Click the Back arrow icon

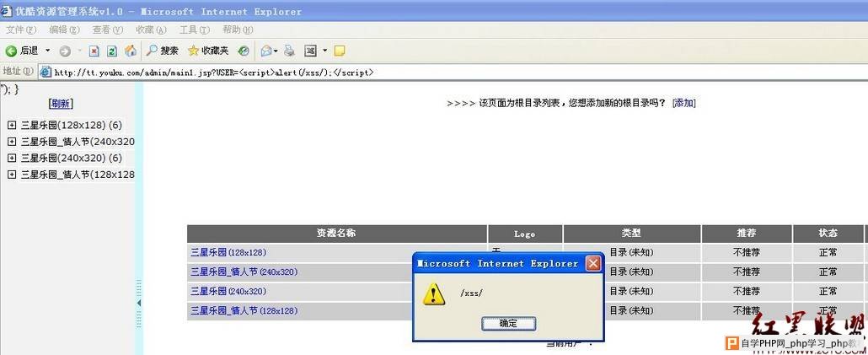(x=11, y=51)
